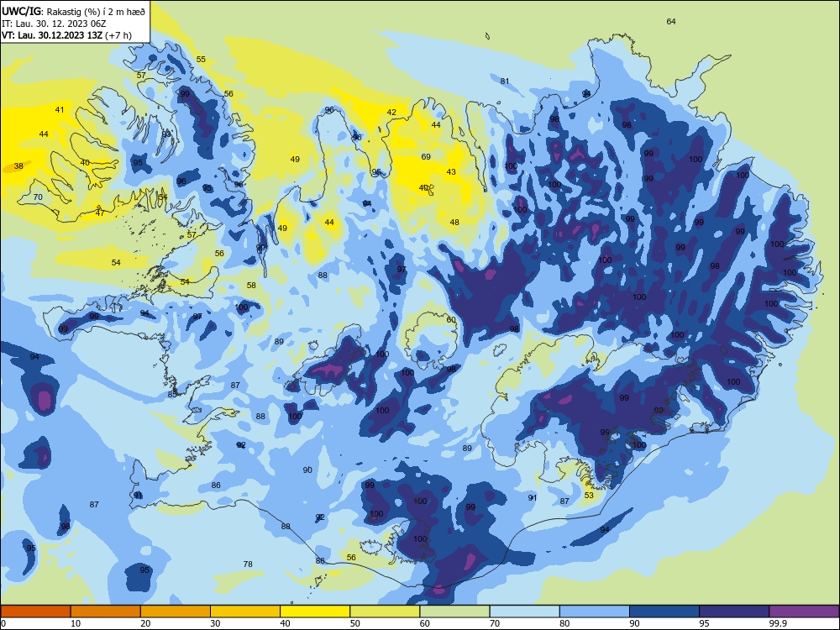Click the humidity value '43' on the map

tap(451, 171)
